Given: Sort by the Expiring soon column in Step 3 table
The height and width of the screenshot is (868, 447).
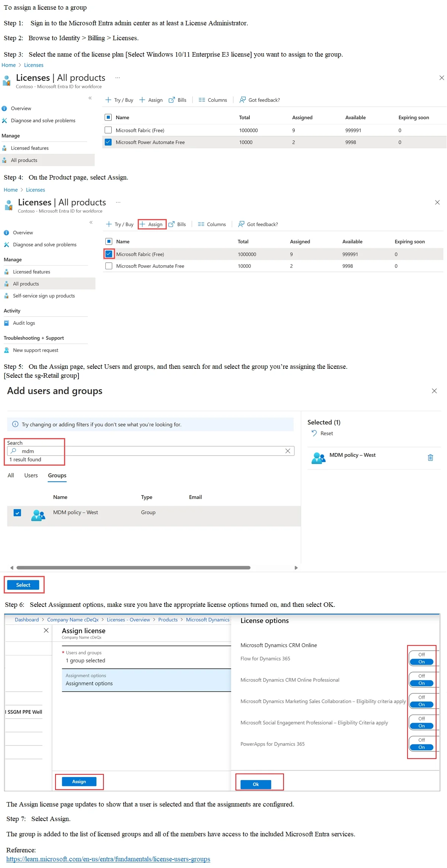Looking at the screenshot, I should pos(414,117).
